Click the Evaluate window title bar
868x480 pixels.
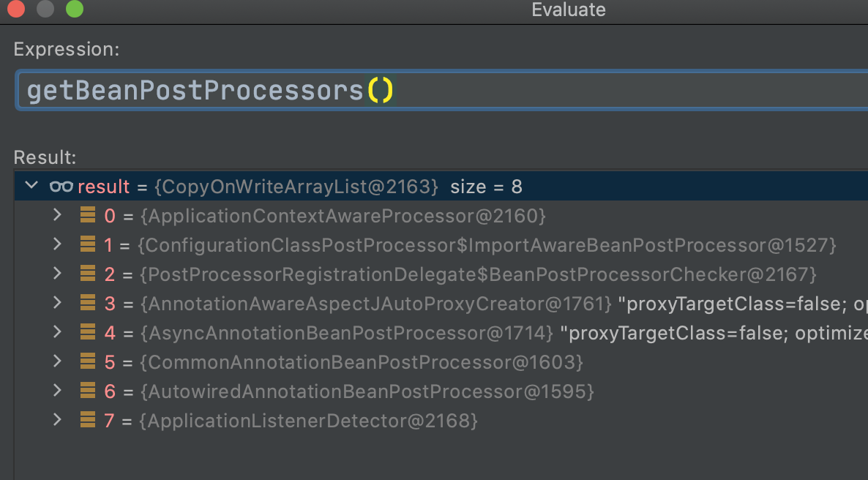pos(569,10)
